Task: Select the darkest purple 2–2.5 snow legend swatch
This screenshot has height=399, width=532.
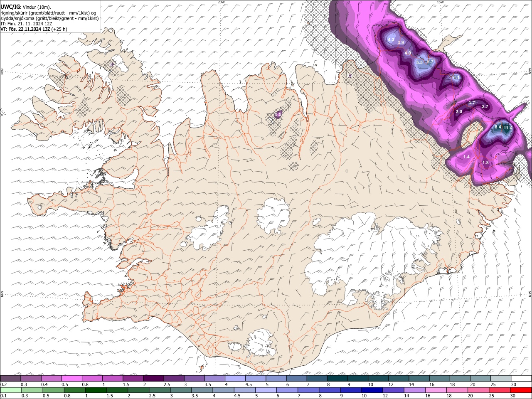Action: point(154,378)
